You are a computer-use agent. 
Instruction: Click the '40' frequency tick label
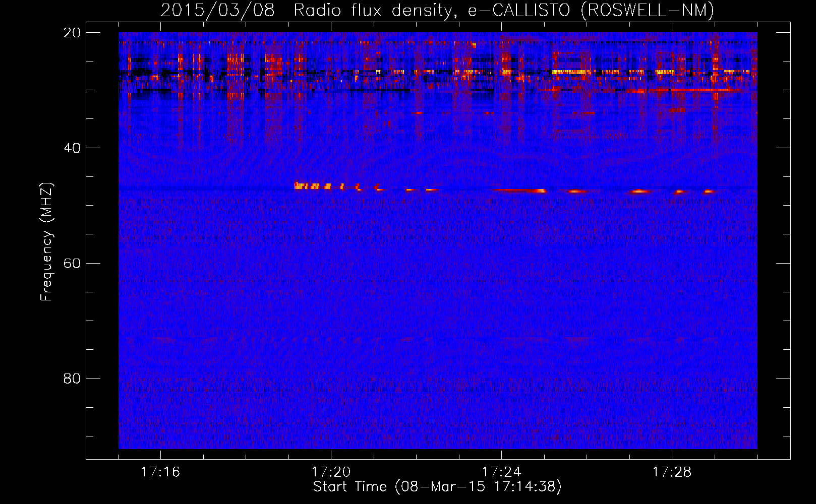pos(72,148)
